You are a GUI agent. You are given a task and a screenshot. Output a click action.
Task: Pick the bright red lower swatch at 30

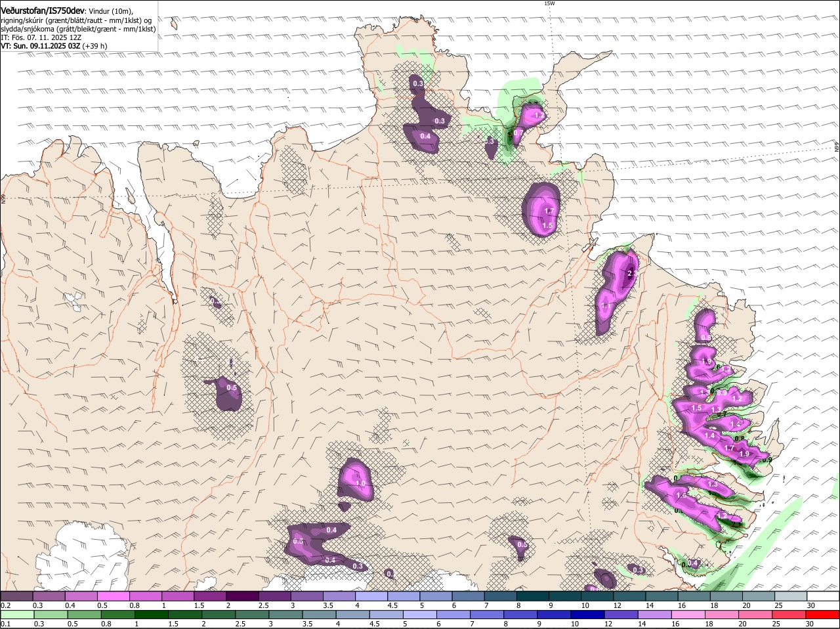coord(823,614)
